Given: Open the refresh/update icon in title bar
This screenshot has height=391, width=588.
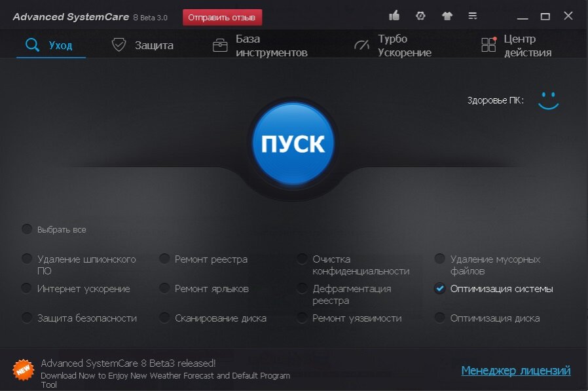Looking at the screenshot, I should click(420, 16).
